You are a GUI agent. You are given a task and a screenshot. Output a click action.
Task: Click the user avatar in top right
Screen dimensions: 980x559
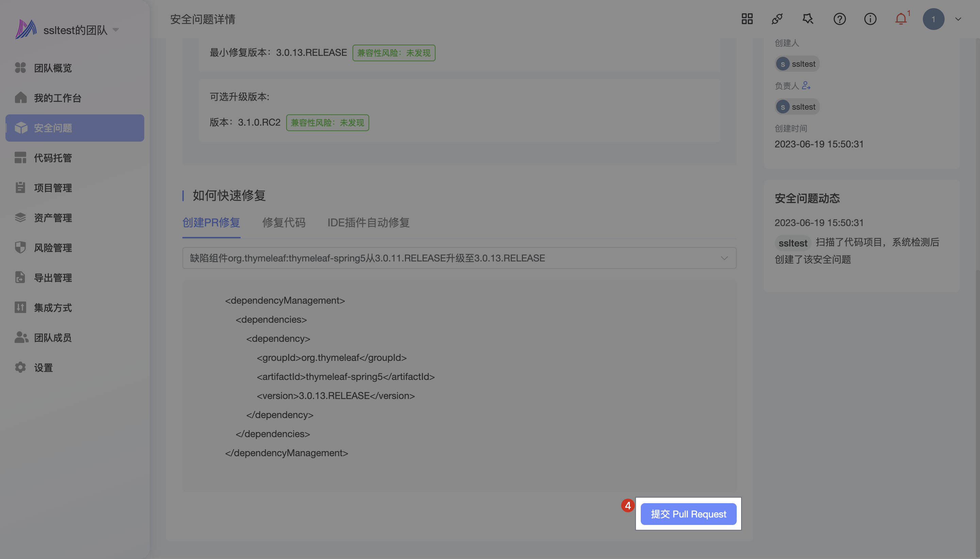tap(933, 19)
